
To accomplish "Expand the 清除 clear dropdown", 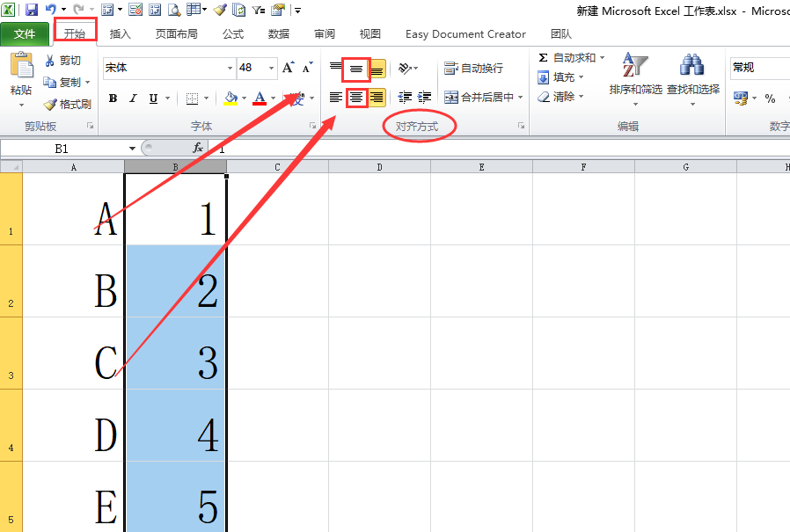I will pos(581,96).
